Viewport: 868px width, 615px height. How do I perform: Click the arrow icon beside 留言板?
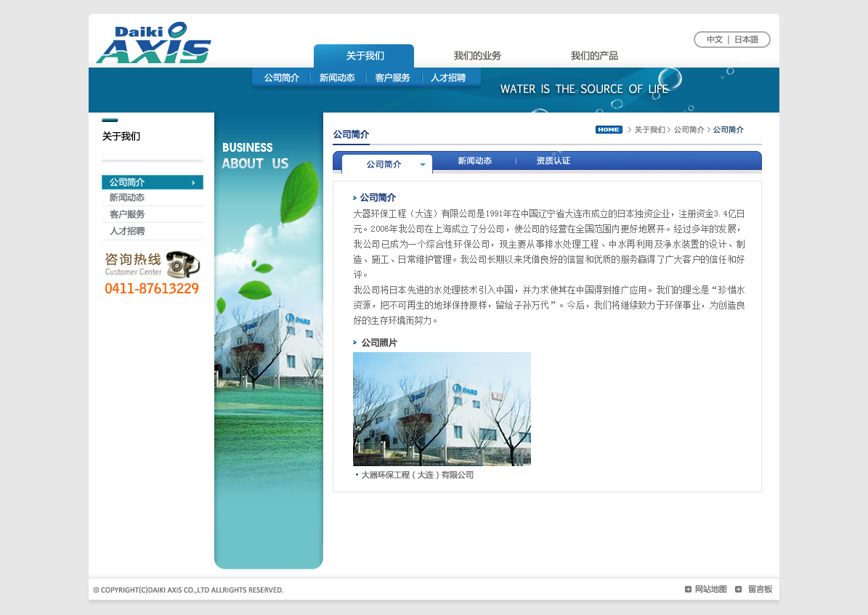[x=738, y=590]
